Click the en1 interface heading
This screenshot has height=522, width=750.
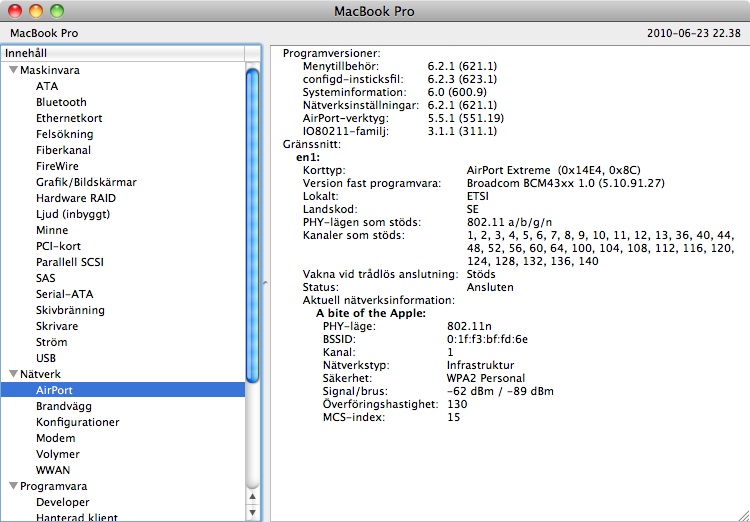[x=308, y=157]
